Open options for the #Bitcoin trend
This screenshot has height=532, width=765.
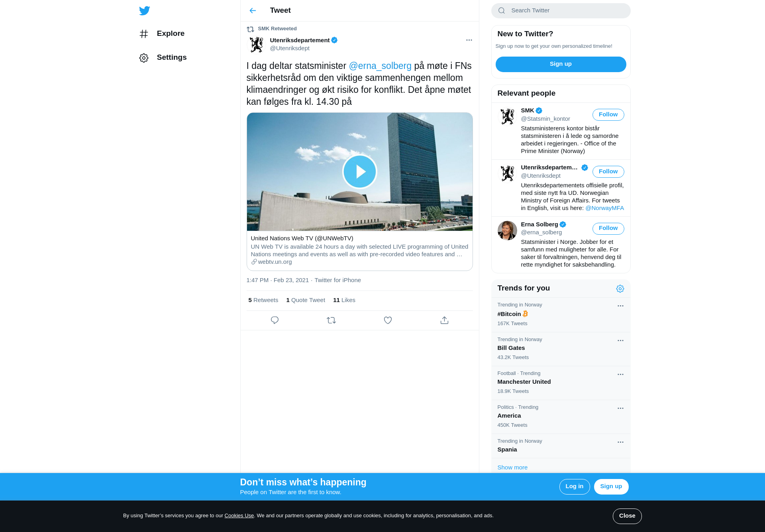[620, 306]
